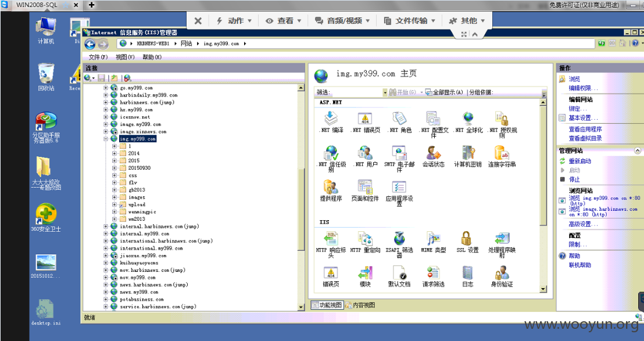
Task: Expand the 2014 folder node
Action: (115, 153)
